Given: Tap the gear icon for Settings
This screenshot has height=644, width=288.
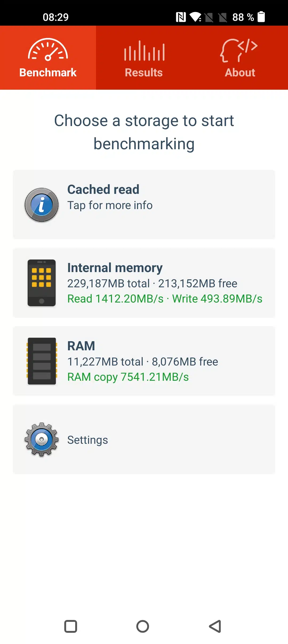Looking at the screenshot, I should click(42, 439).
